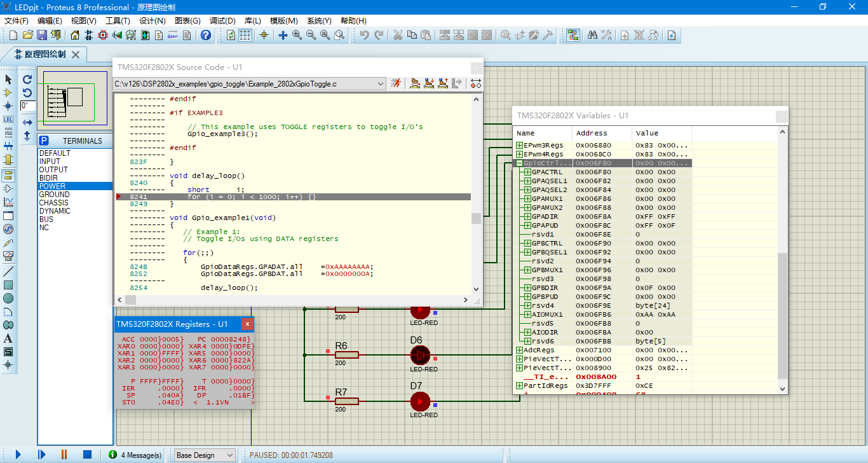Open Wire Label Mode in the sidebar
The width and height of the screenshot is (868, 463).
point(9,119)
